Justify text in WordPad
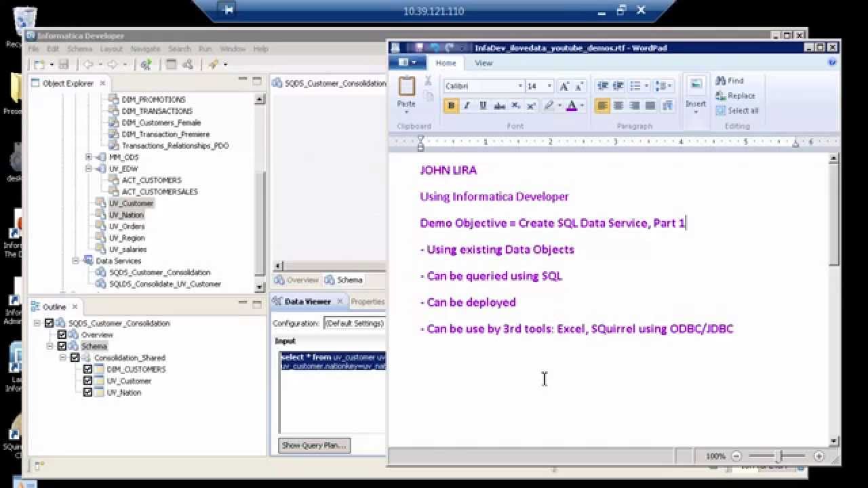The image size is (868, 488). pyautogui.click(x=650, y=106)
